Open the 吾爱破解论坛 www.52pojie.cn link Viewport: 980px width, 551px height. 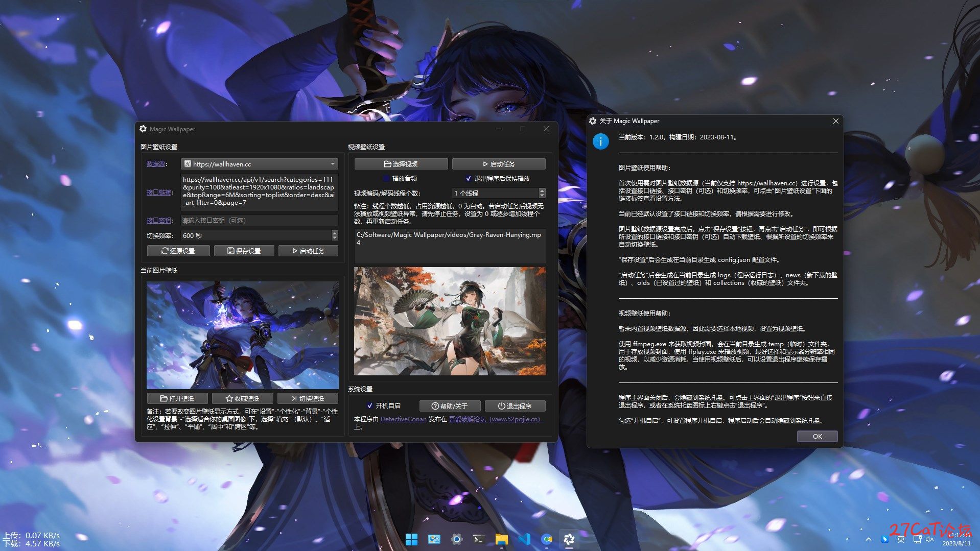(496, 419)
